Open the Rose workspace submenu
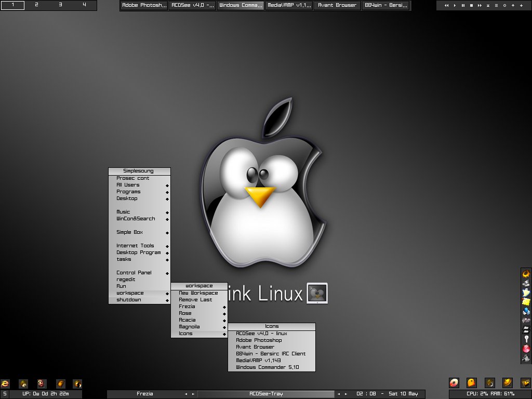Viewport: 532px width, 399px height. (199, 313)
